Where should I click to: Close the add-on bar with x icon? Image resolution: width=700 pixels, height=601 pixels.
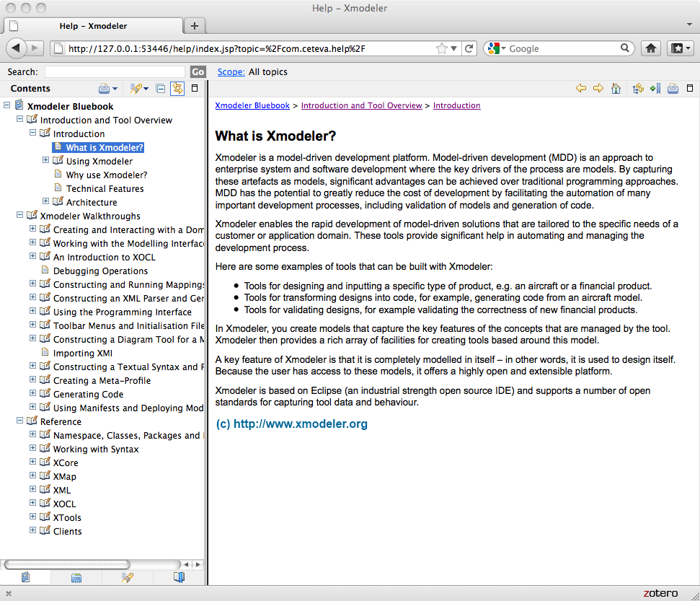(9, 594)
